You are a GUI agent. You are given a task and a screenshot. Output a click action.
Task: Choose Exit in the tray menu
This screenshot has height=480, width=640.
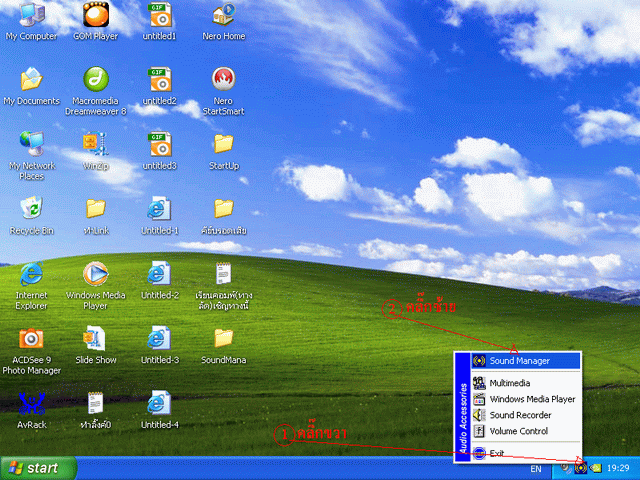pyautogui.click(x=526, y=453)
